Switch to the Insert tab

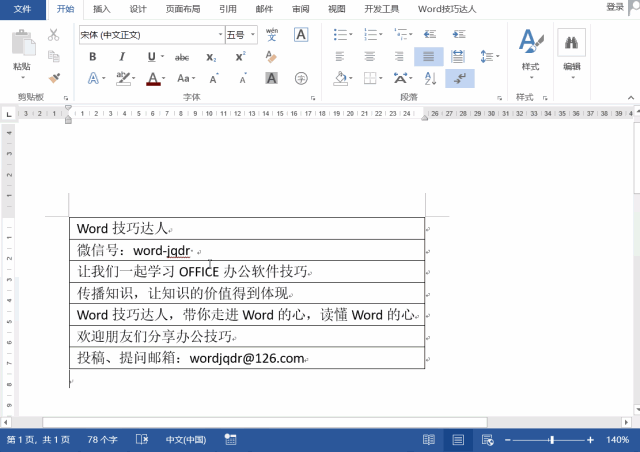(x=102, y=9)
